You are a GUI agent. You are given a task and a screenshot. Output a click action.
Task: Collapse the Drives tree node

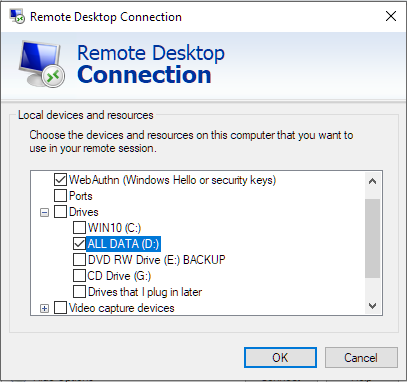(x=44, y=212)
